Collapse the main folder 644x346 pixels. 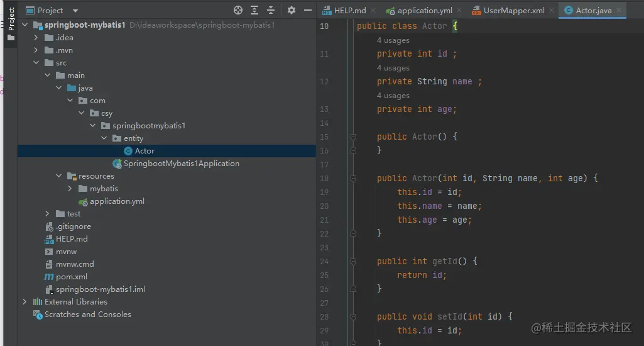[48, 75]
